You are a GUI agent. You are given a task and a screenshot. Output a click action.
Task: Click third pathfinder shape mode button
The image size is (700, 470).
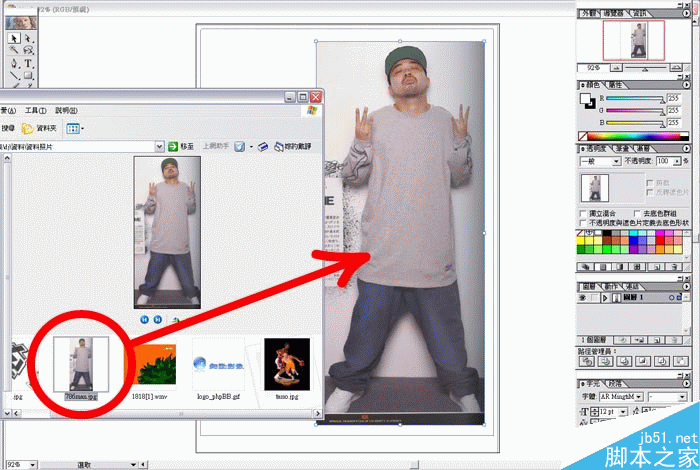(624, 361)
